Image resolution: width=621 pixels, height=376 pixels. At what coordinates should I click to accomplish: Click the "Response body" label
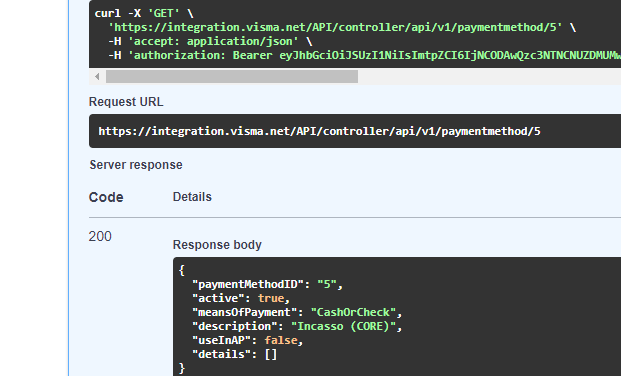pos(217,245)
